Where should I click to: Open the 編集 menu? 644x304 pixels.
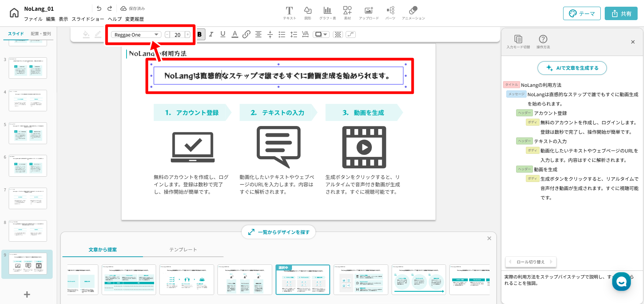[x=51, y=19]
